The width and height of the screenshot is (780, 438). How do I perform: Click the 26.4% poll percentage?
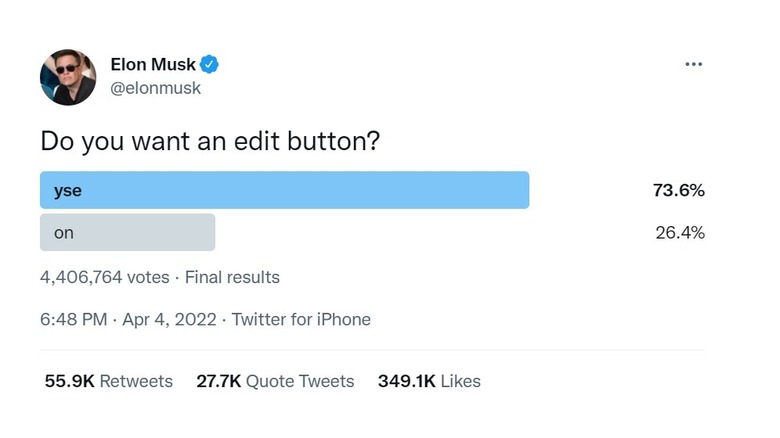point(679,233)
